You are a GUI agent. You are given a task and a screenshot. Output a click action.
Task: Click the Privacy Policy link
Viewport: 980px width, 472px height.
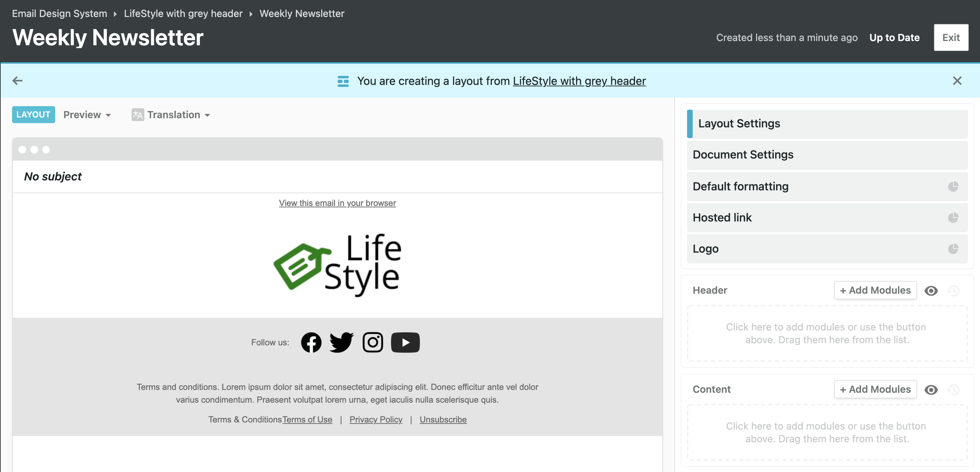(376, 420)
